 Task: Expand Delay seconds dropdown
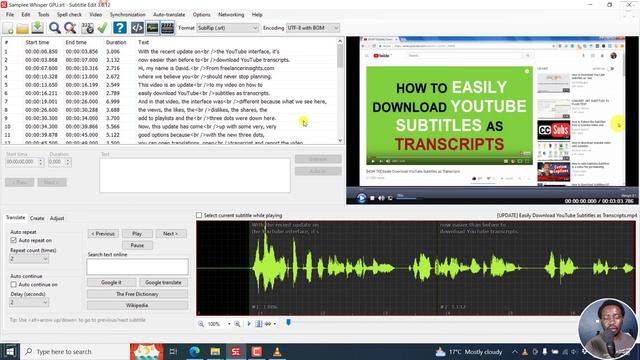click(29, 302)
